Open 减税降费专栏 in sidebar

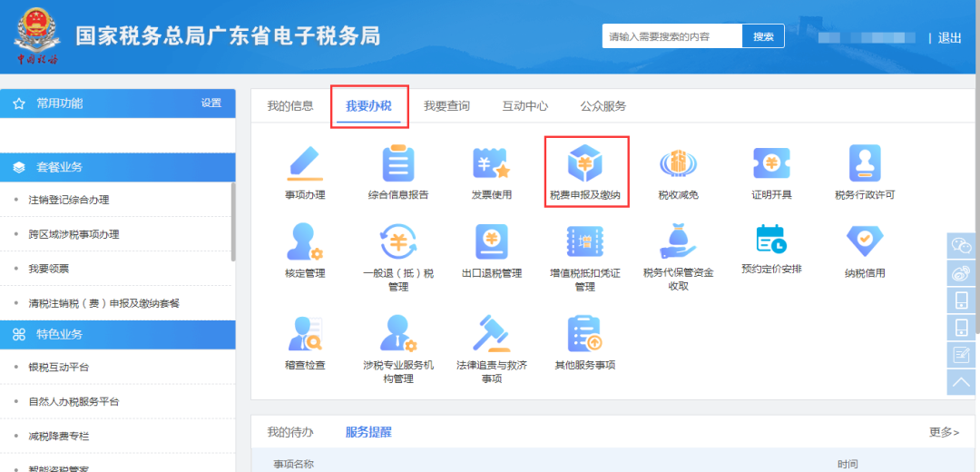[x=59, y=436]
